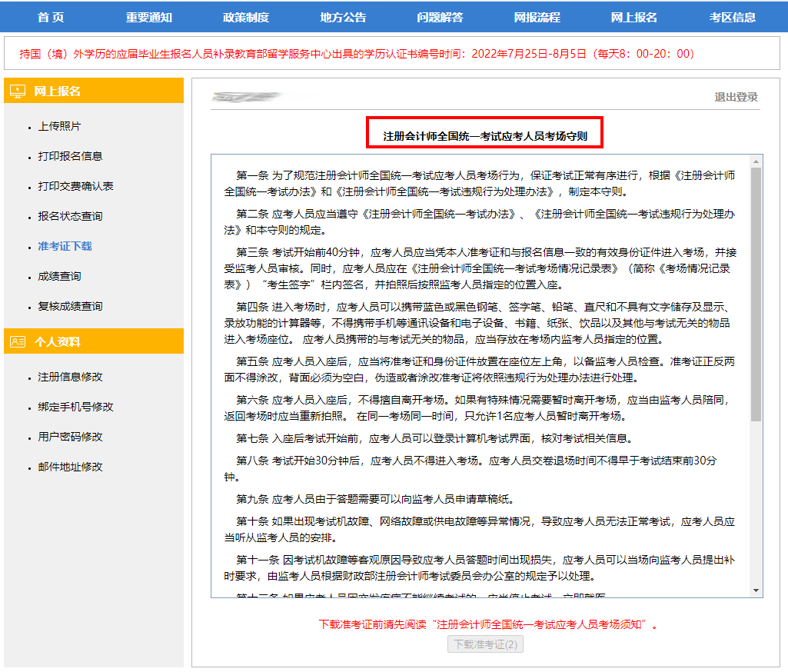This screenshot has height=672, width=788.
Task: Click scrollbar up arrow in rules box
Action: coord(756,161)
